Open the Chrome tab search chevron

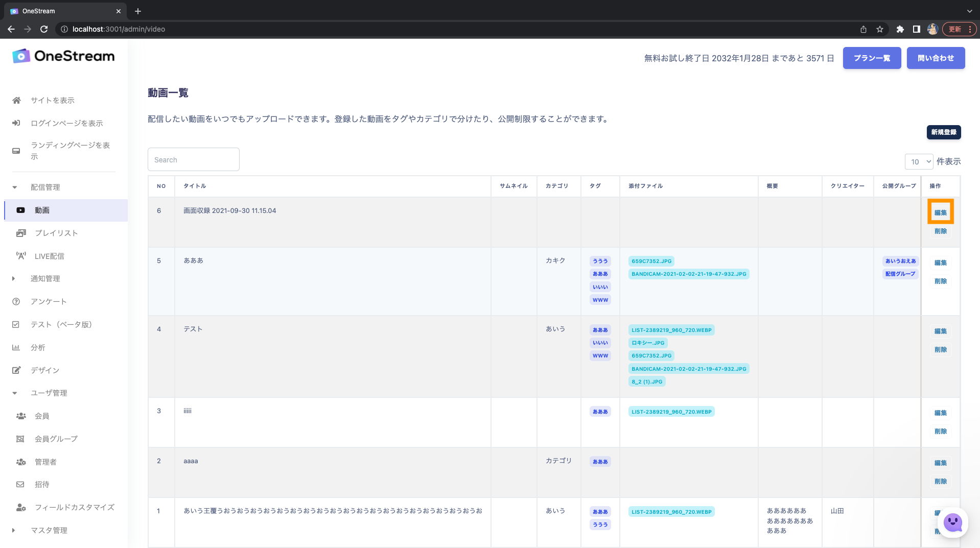click(x=969, y=11)
